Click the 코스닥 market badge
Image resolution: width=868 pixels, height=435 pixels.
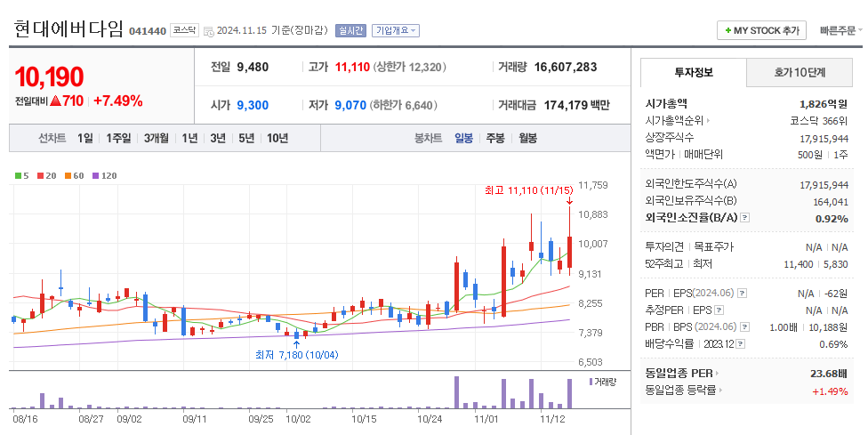point(184,30)
